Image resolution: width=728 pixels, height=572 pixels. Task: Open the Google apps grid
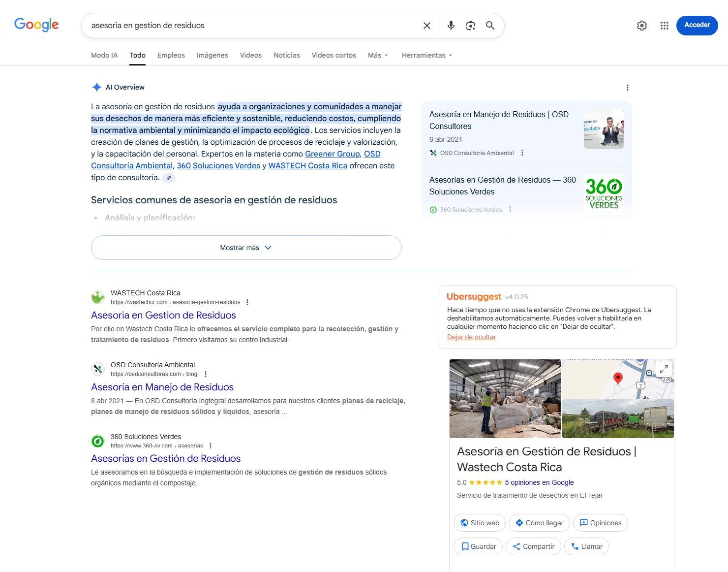[x=665, y=26]
